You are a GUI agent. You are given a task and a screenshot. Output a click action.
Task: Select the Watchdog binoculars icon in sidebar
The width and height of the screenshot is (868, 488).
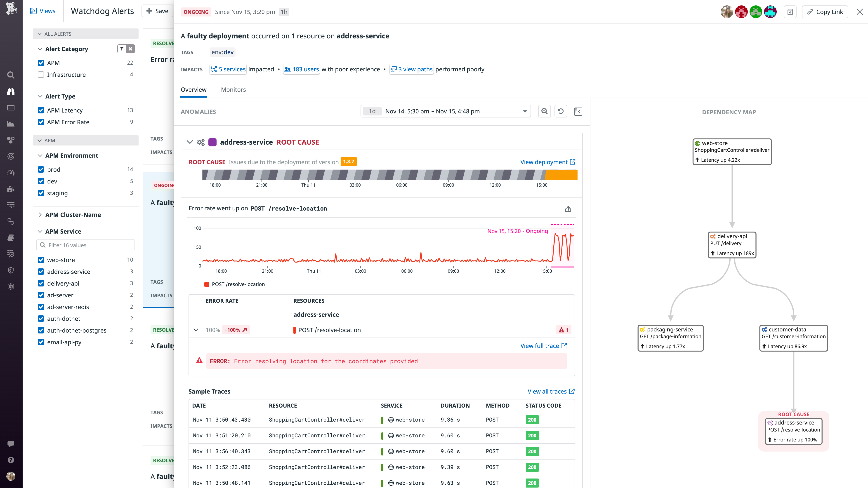click(11, 91)
